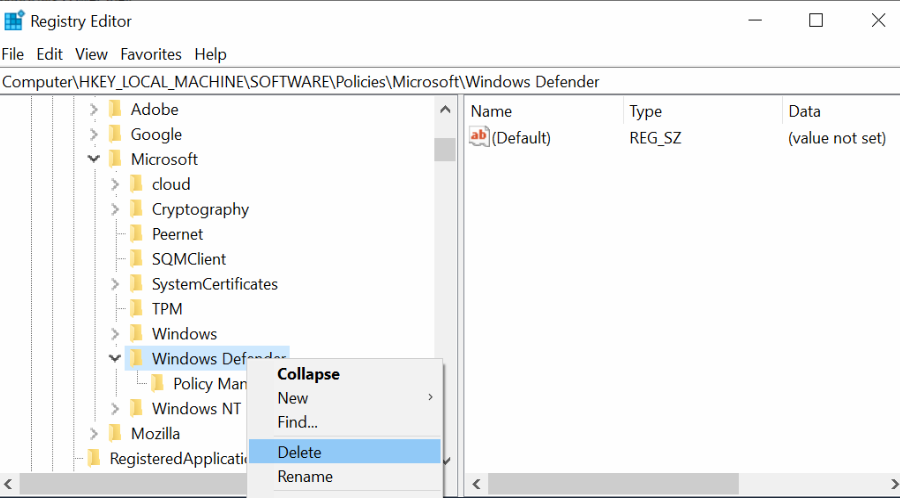The height and width of the screenshot is (500, 900).
Task: Click the REG_SZ type cell
Action: [655, 138]
